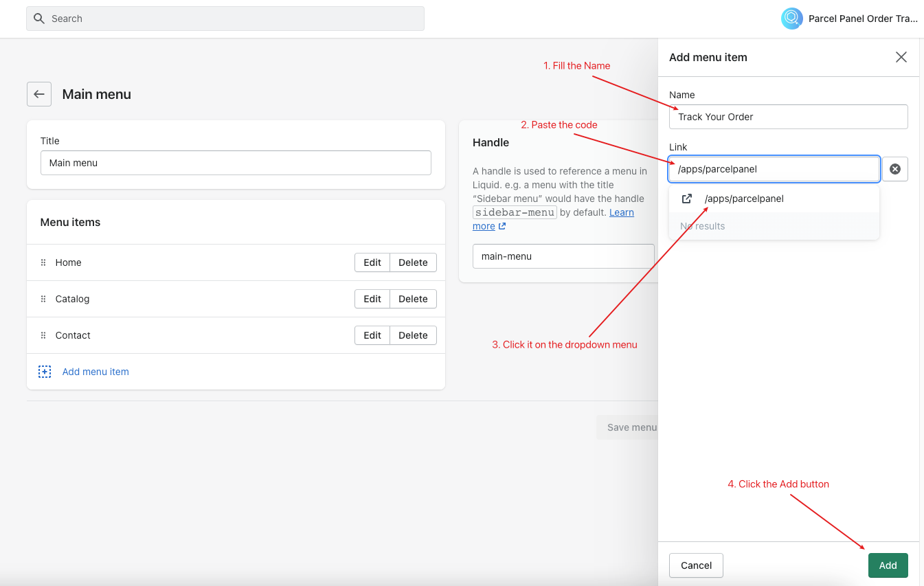Viewport: 924px width, 586px height.
Task: Edit the Home menu item
Action: click(372, 262)
